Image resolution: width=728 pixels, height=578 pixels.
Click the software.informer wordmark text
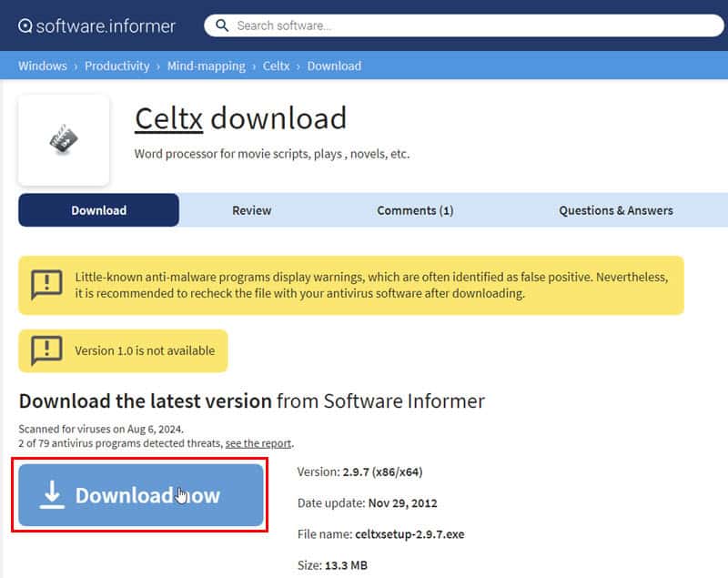point(106,25)
